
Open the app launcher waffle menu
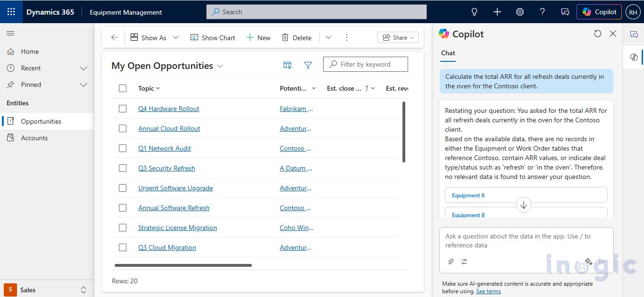click(11, 12)
